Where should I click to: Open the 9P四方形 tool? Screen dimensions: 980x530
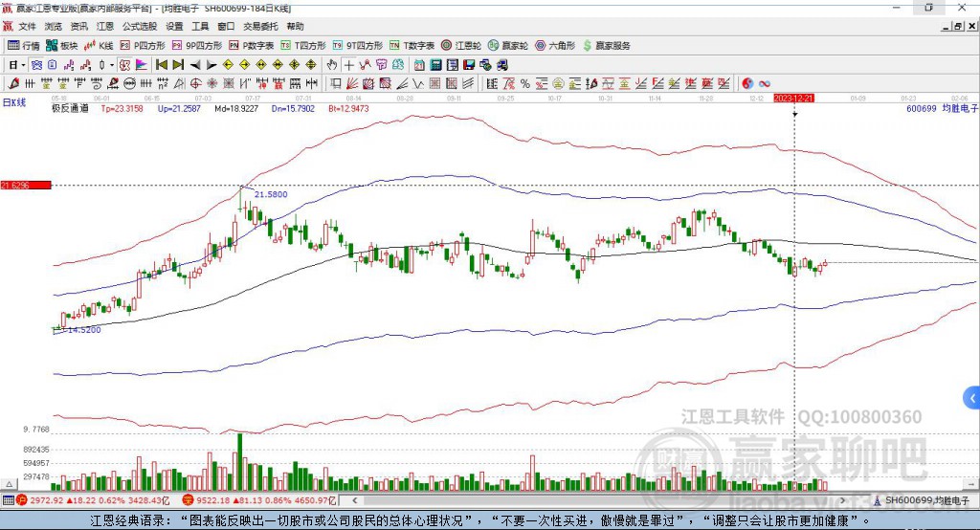coord(197,46)
